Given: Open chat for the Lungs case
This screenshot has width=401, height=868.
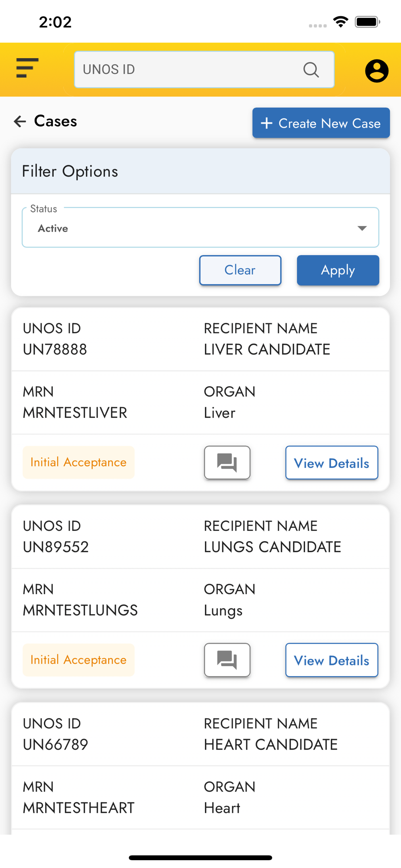Looking at the screenshot, I should [227, 660].
